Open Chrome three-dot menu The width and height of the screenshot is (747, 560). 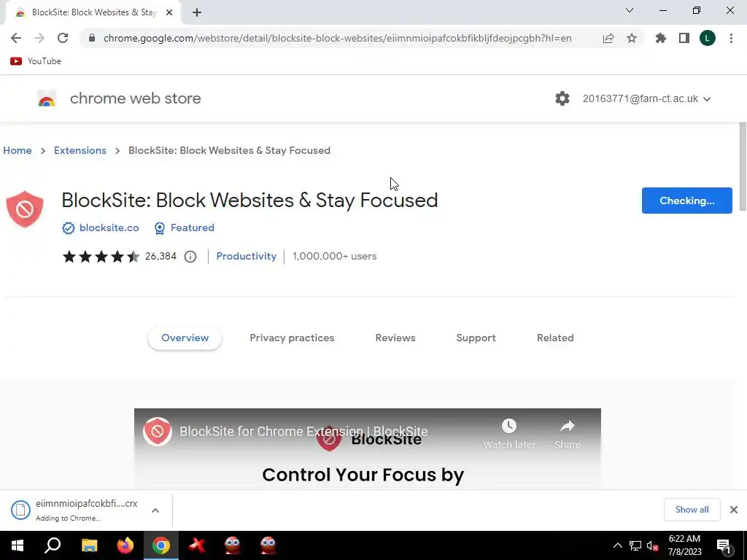[731, 38]
